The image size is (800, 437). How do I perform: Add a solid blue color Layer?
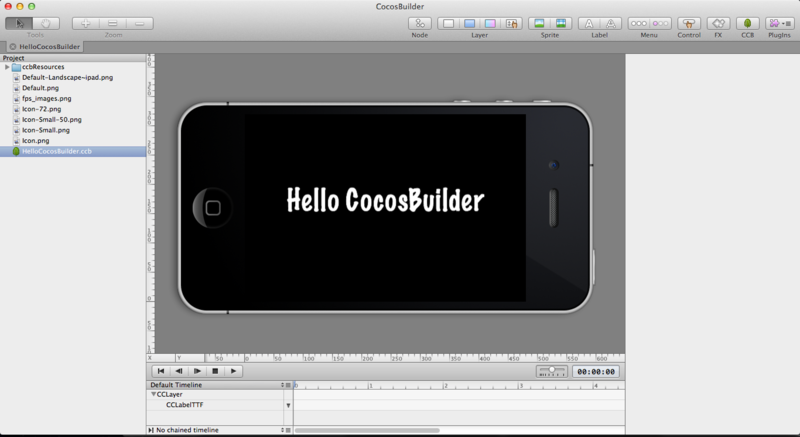[469, 23]
